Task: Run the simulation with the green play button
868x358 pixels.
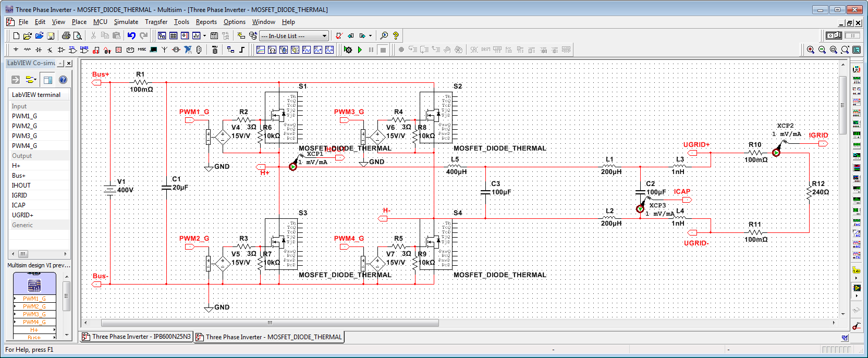Action: 360,50
